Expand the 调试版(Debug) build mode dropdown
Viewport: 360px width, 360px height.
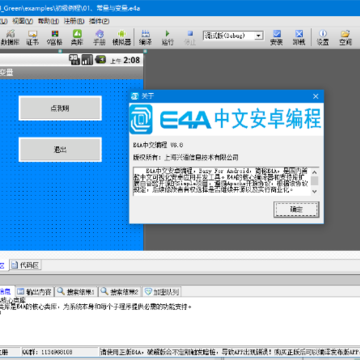[259, 36]
